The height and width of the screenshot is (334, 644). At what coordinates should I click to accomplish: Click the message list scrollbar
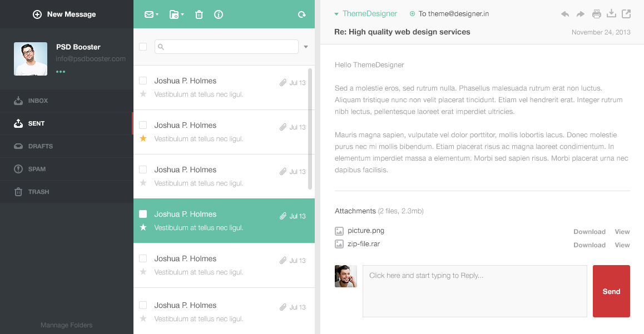(x=310, y=128)
